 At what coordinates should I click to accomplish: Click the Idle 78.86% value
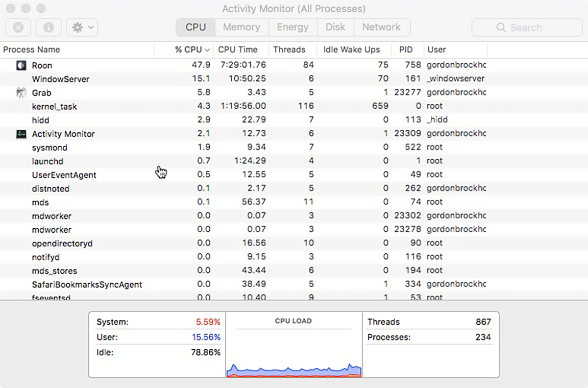pos(206,352)
